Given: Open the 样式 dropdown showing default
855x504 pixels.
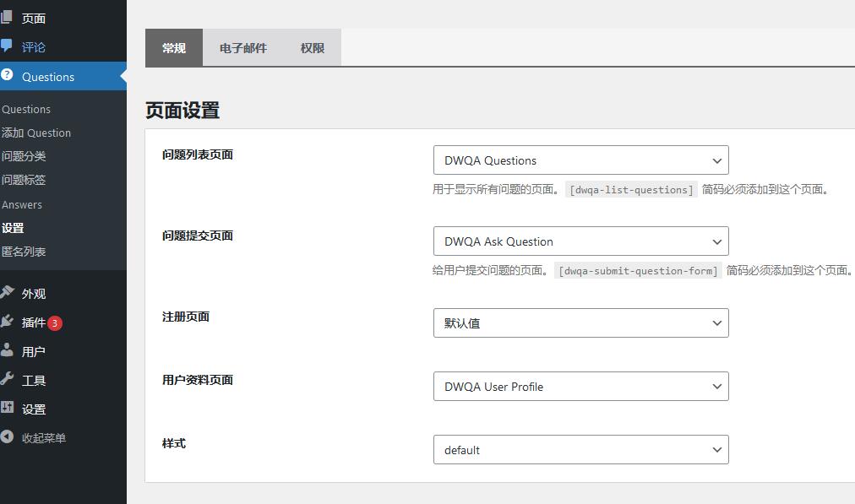Looking at the screenshot, I should (580, 449).
